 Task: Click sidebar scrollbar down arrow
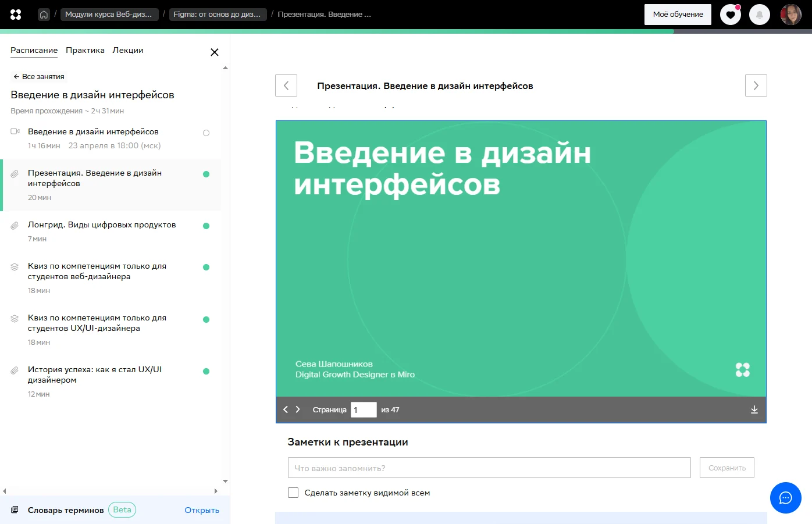pyautogui.click(x=225, y=482)
